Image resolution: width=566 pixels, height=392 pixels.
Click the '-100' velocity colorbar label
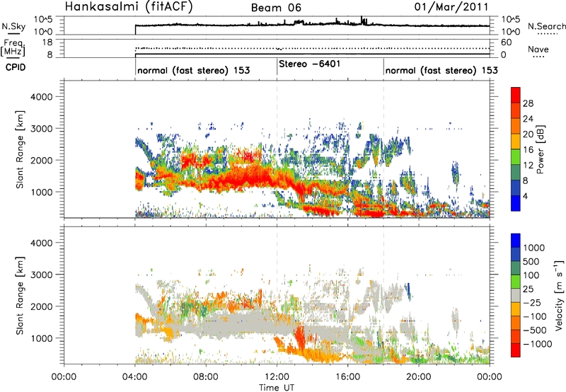point(535,316)
